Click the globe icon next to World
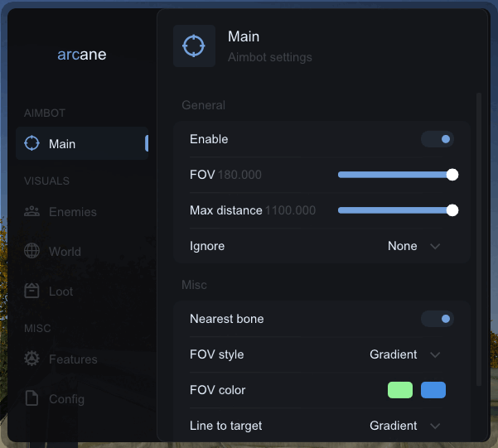The height and width of the screenshot is (448, 498). 32,252
